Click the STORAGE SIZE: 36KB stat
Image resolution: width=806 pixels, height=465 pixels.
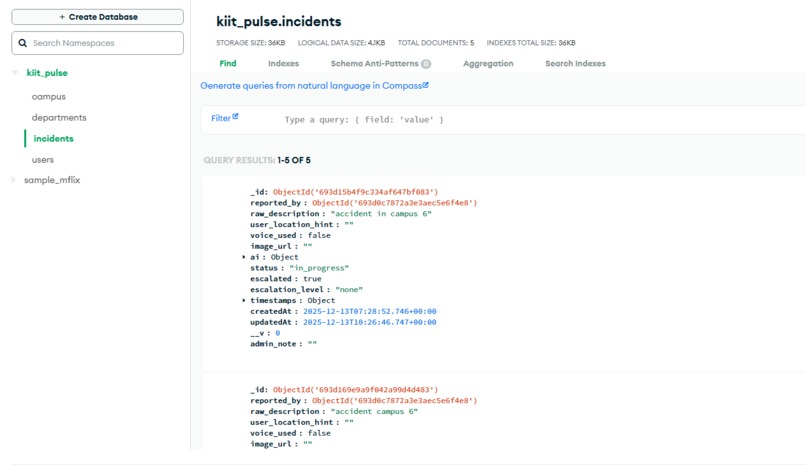coord(250,43)
